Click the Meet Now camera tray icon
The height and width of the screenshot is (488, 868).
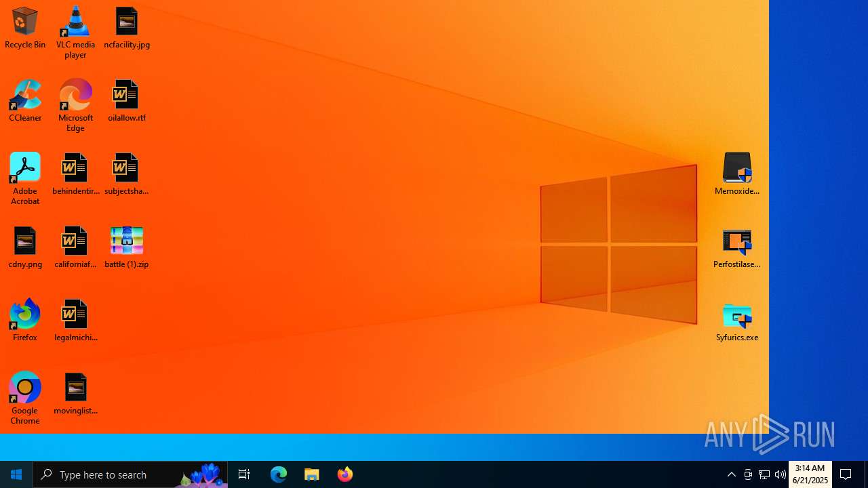[748, 474]
